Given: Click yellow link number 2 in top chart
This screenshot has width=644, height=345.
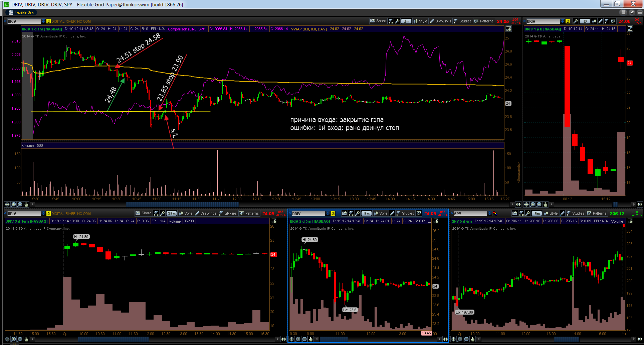Looking at the screenshot, I should [48, 21].
